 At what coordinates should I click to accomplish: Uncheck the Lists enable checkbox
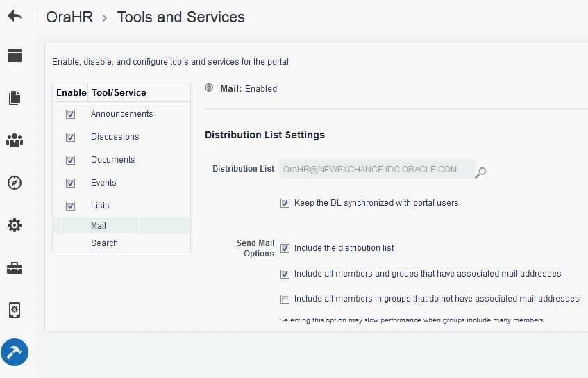tap(70, 206)
